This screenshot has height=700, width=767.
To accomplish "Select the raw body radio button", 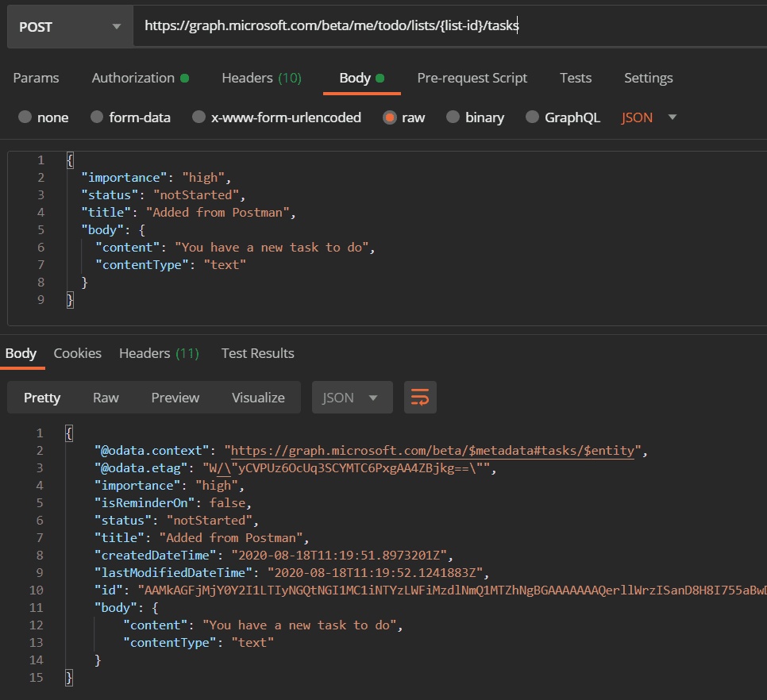I will click(390, 117).
